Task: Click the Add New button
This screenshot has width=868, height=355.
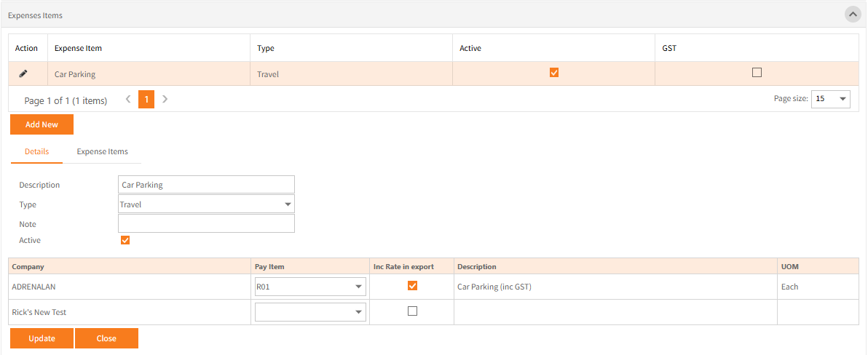Action: pyautogui.click(x=42, y=124)
